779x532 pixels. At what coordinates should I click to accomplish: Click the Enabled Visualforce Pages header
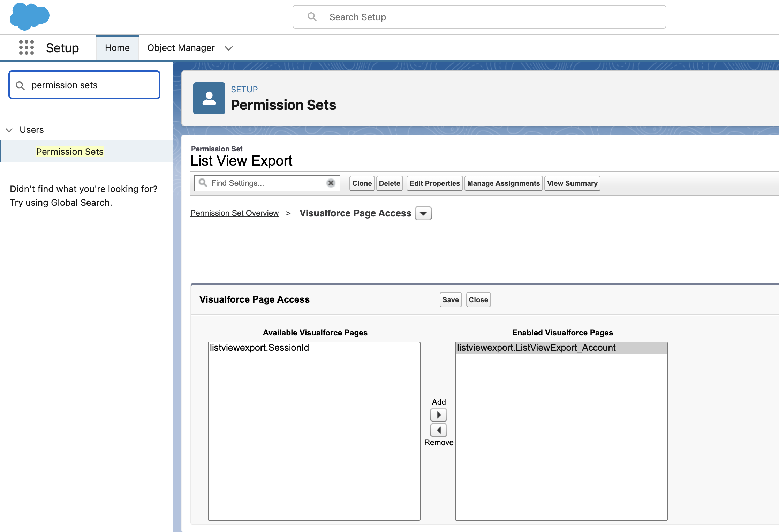click(x=562, y=333)
